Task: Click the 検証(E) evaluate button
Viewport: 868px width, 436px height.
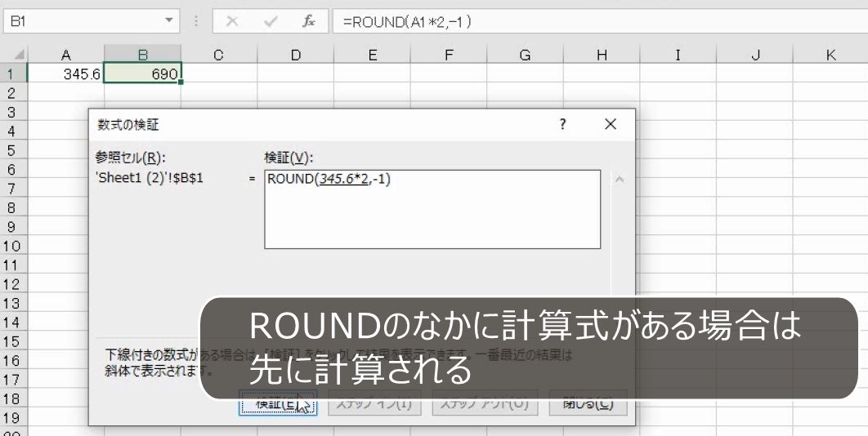Action: click(278, 403)
